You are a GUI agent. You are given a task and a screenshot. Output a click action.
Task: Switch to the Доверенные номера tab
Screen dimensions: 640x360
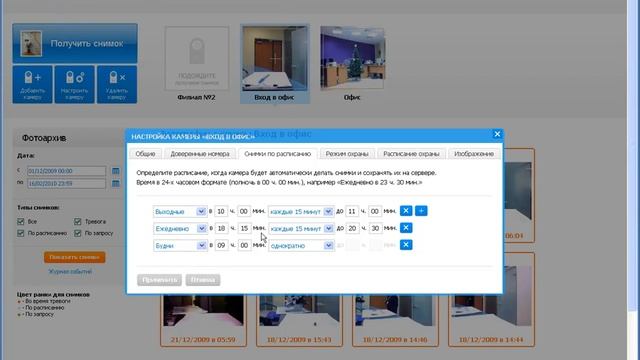[200, 153]
